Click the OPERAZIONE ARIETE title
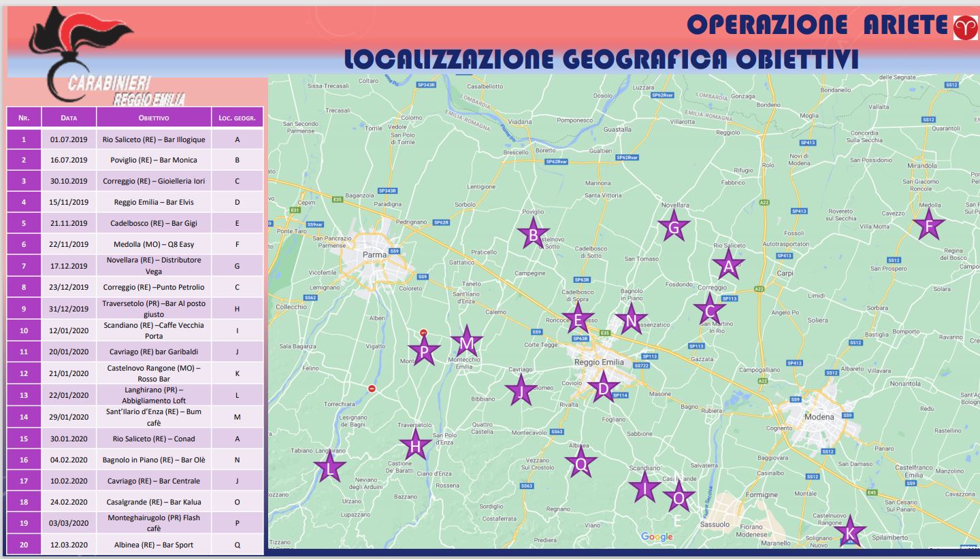 coord(817,24)
